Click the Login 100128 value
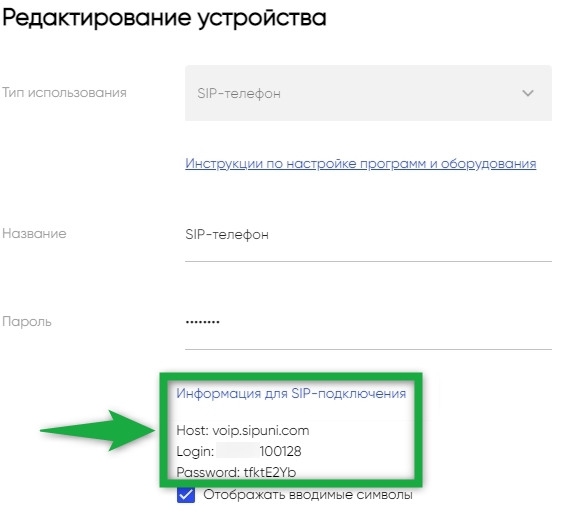This screenshot has height=527, width=572. (x=280, y=452)
